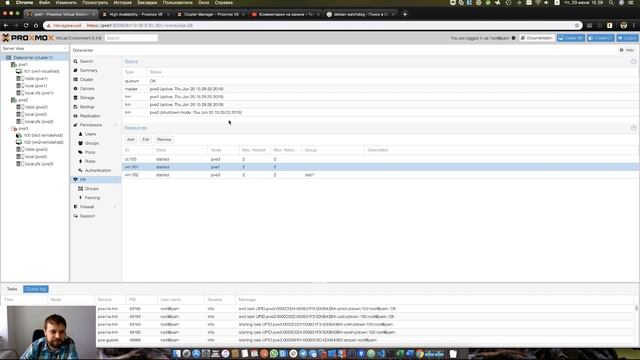The height and width of the screenshot is (360, 640).
Task: Open datacenter Options page
Action: tap(87, 89)
